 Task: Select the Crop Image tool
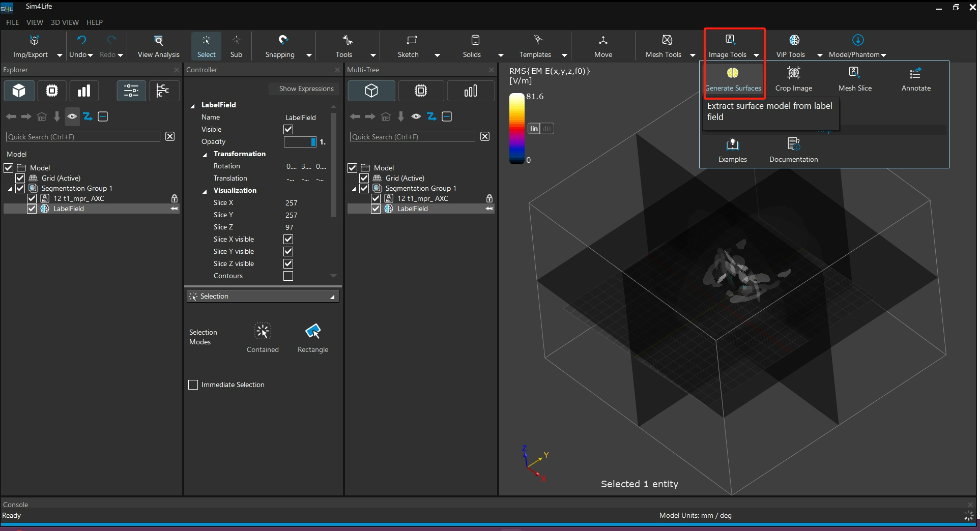pos(793,79)
